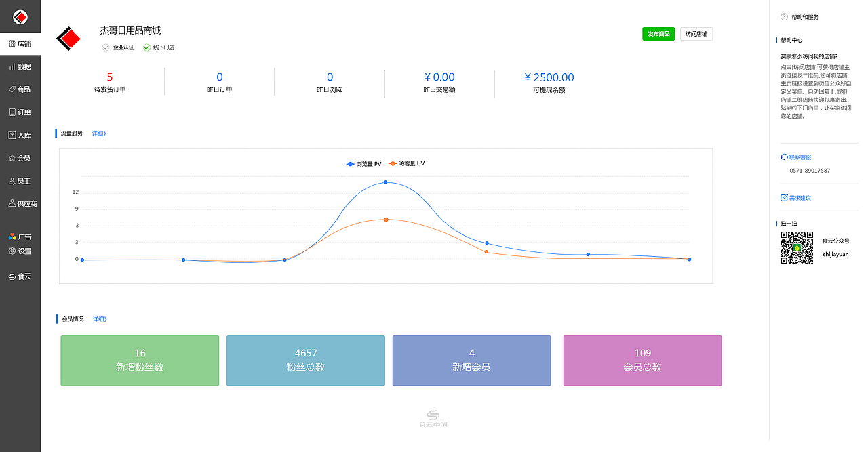Toggle the 企业认证 checkmark

(x=106, y=47)
